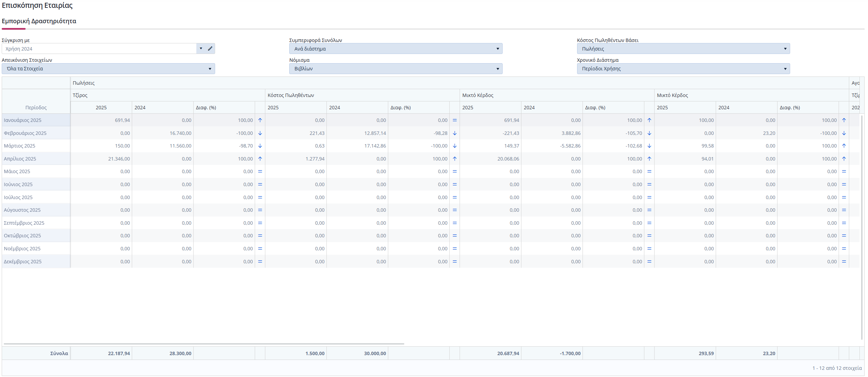Click equals icon at end of Οκτώβριος 2025 row

[x=844, y=236]
